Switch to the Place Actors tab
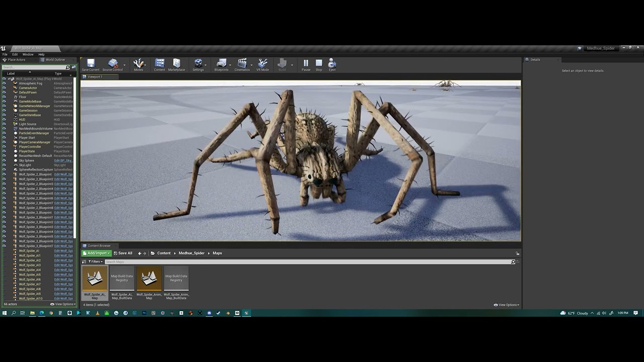 (16, 60)
